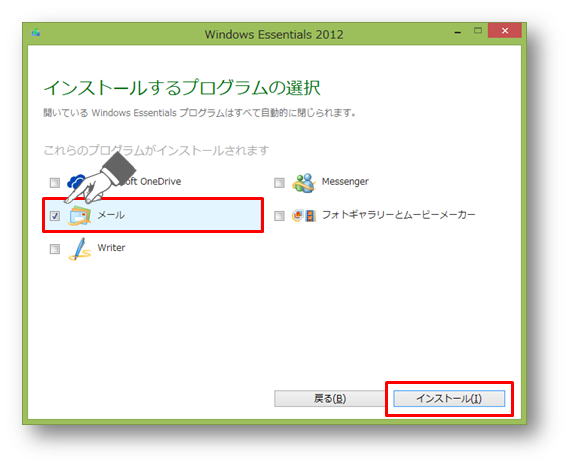Image resolution: width=569 pixels, height=467 pixels.
Task: Click the インストール(I) button
Action: [449, 398]
